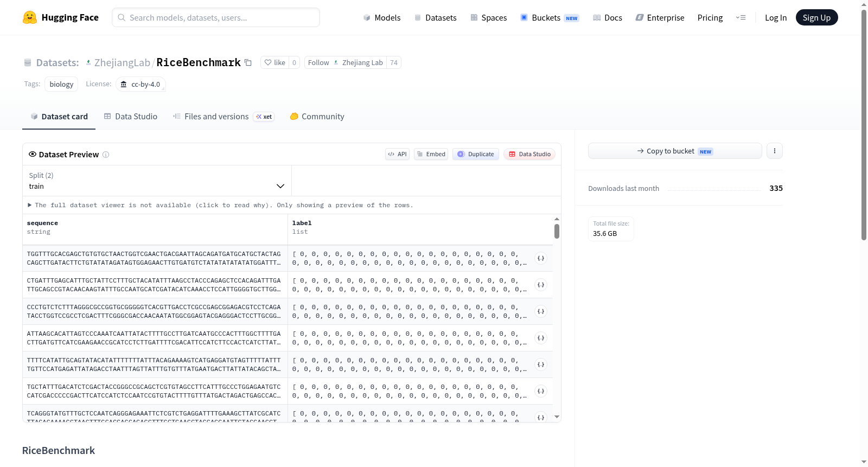Click the Datasets breadcrumb icon
This screenshot has height=467, width=868.
tap(28, 63)
